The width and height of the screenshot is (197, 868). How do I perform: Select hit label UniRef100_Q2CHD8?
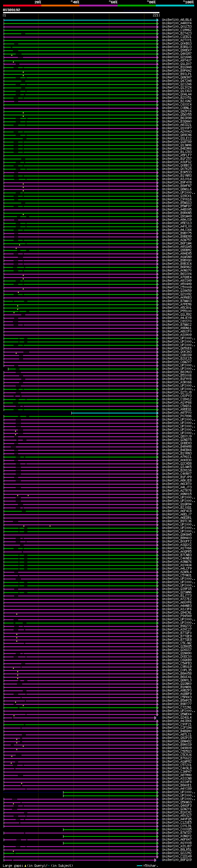coord(176,463)
